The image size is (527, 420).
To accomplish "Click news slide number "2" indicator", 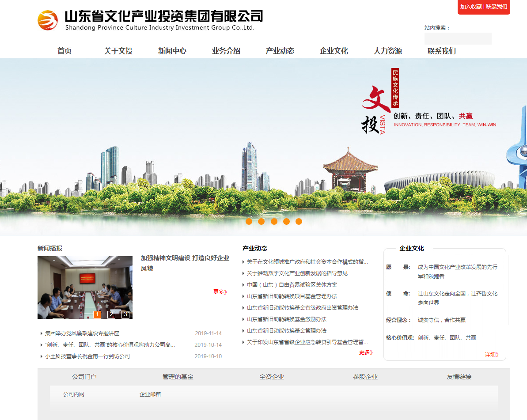I will (x=111, y=314).
